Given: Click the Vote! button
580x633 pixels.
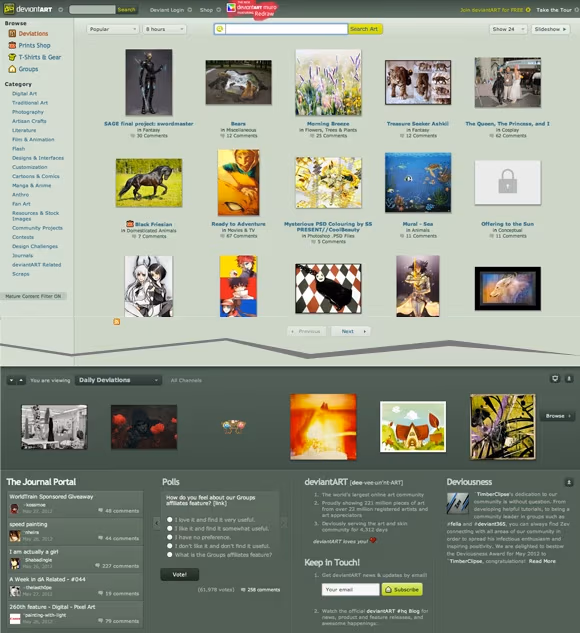Looking at the screenshot, I should click(x=180, y=574).
